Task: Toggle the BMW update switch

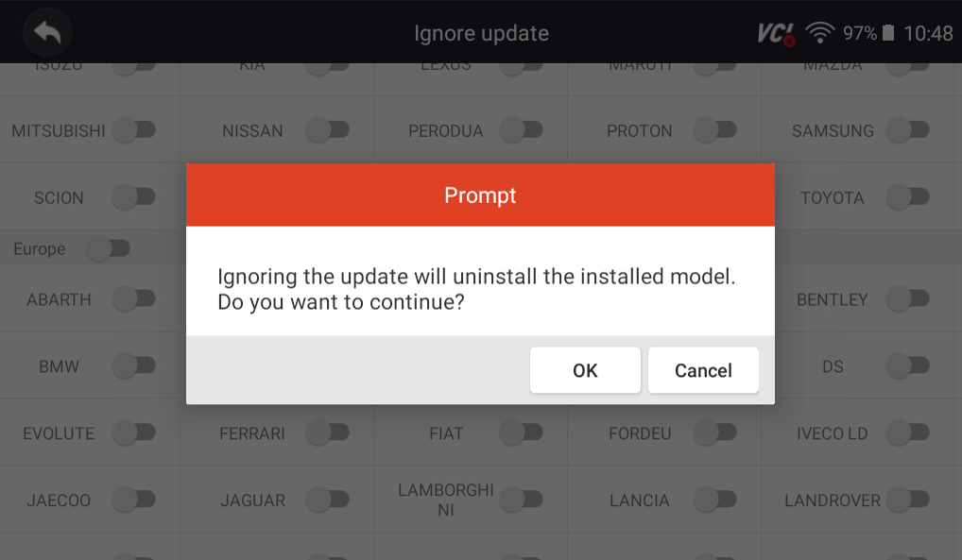Action: pyautogui.click(x=135, y=365)
